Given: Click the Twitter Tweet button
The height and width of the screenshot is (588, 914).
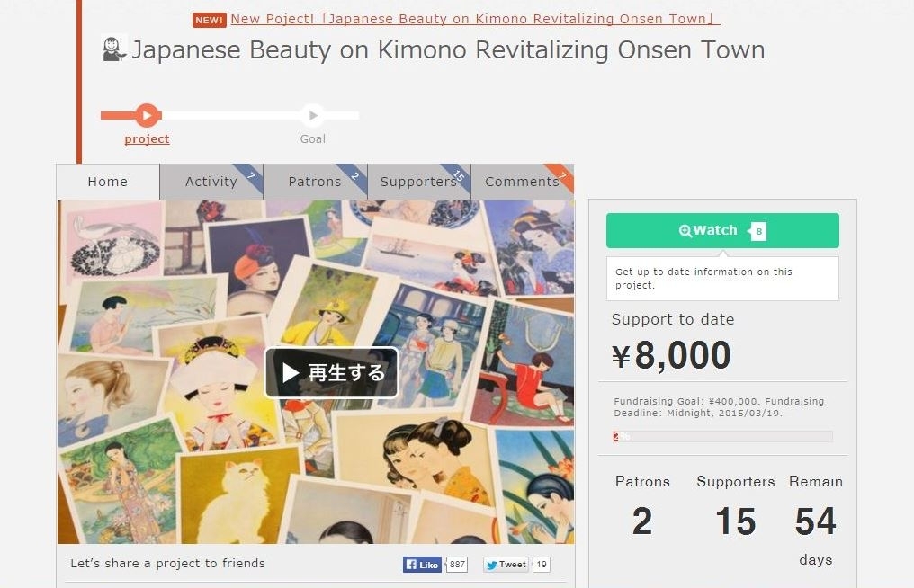Looking at the screenshot, I should [506, 564].
